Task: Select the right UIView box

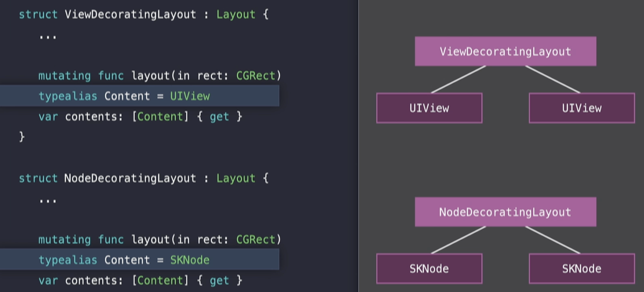Action: [x=582, y=108]
